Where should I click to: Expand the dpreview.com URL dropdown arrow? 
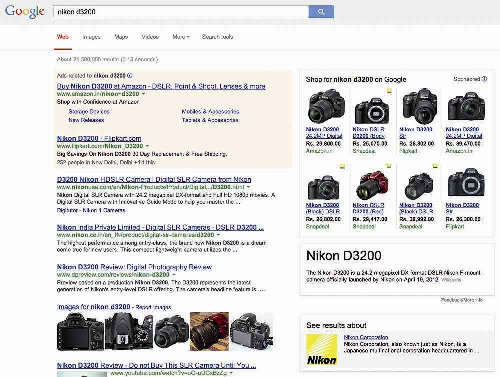174,275
